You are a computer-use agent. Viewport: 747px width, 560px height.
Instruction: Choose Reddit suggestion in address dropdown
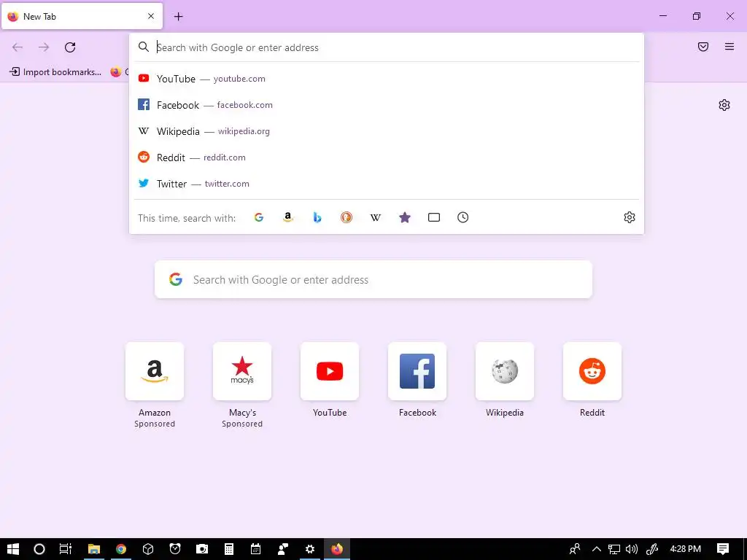[x=387, y=157]
